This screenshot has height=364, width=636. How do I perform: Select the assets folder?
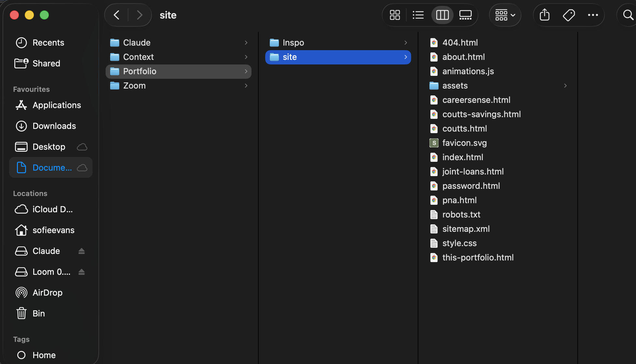click(498, 86)
